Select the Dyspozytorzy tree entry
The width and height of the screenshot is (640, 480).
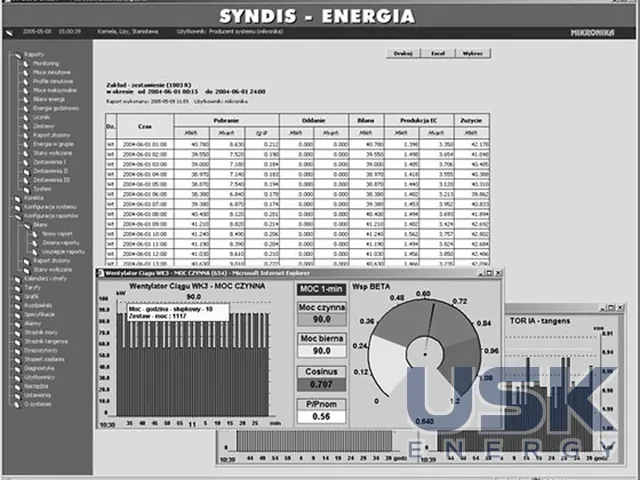(x=41, y=351)
